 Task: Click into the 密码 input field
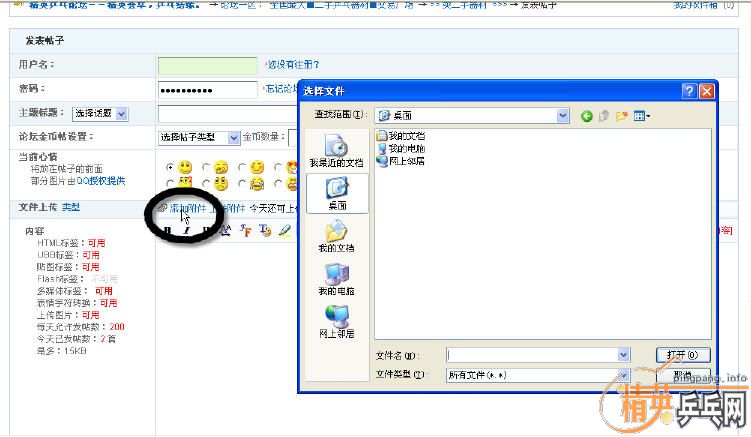(x=208, y=90)
